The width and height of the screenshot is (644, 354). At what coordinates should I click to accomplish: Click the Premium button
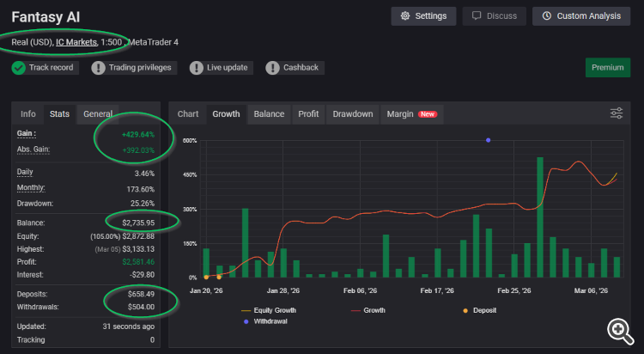(x=608, y=68)
